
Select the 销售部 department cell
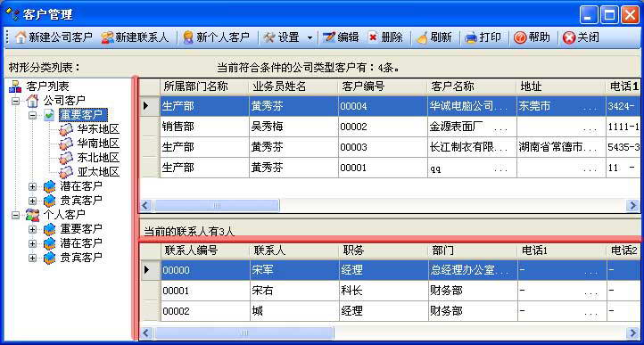(204, 127)
